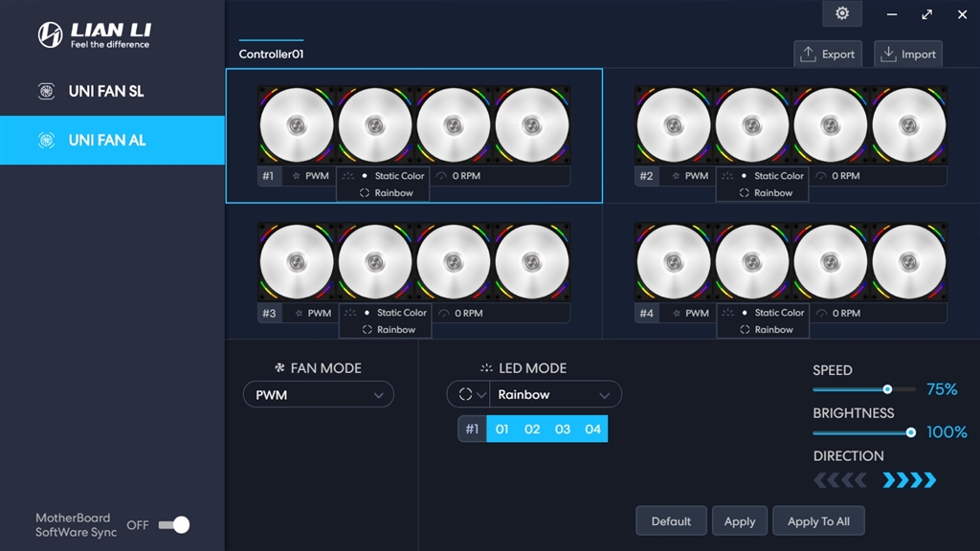
Task: Open the LED MODE Rainbow dropdown
Action: tap(555, 395)
